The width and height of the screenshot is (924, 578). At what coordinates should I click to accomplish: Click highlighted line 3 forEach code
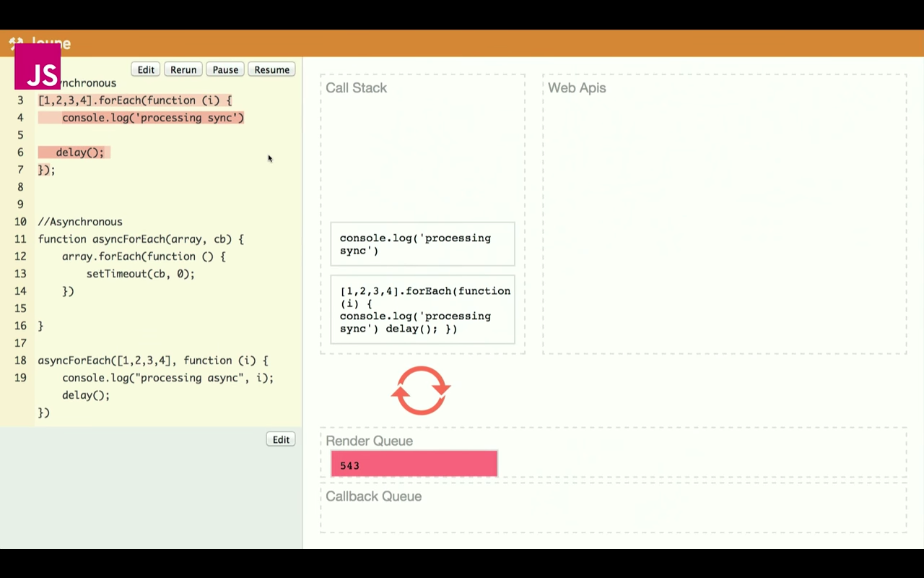click(x=135, y=100)
